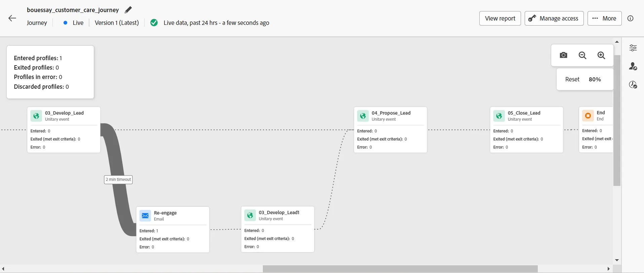Edit journey name with pencil icon
This screenshot has width=644, height=273.
128,10
